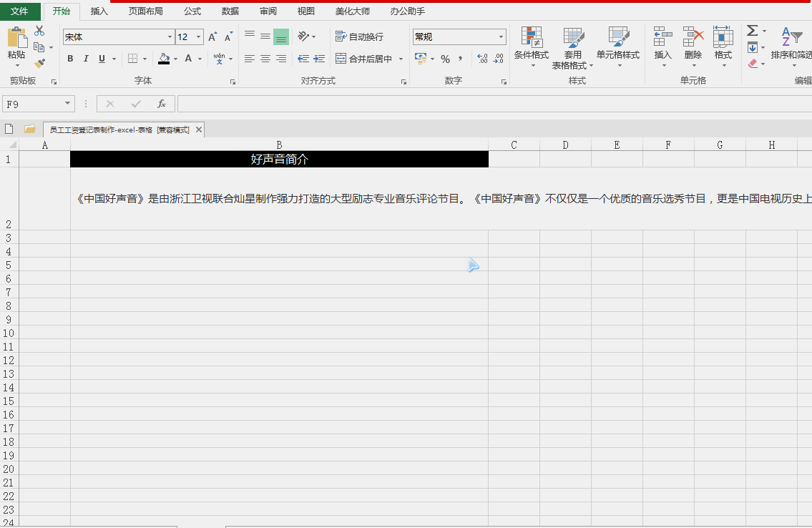Align text left
The image size is (812, 528).
point(250,59)
